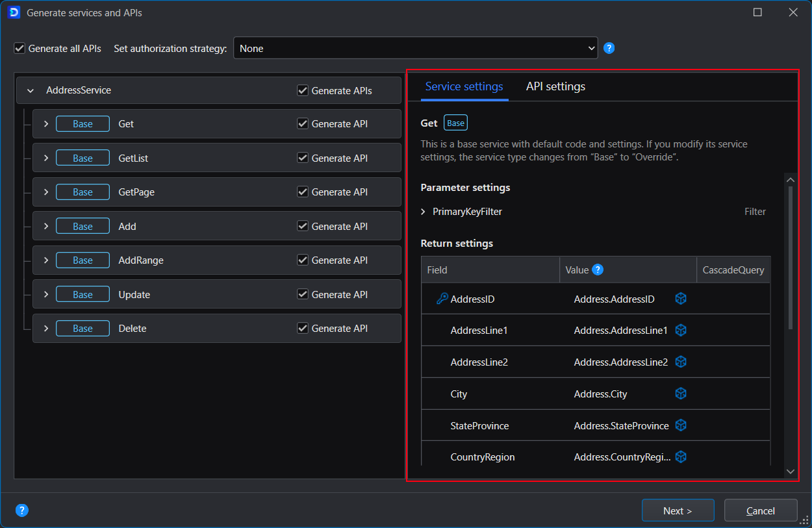Uncheck Generate API for Update service

(303, 294)
